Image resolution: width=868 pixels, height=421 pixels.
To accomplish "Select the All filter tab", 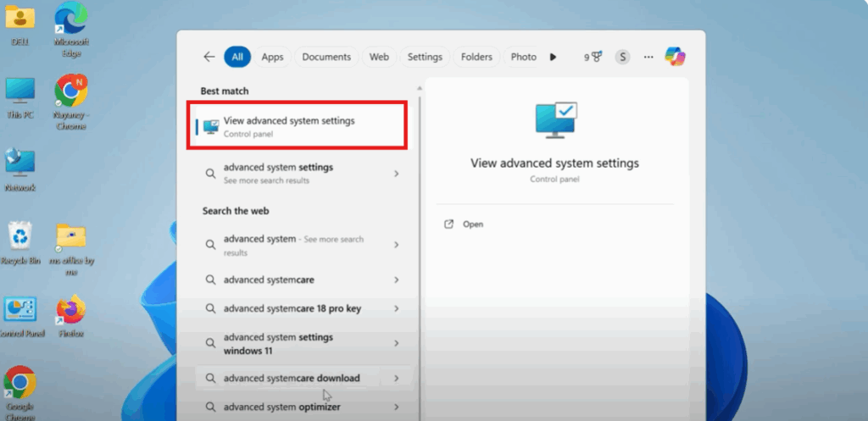I will 237,57.
